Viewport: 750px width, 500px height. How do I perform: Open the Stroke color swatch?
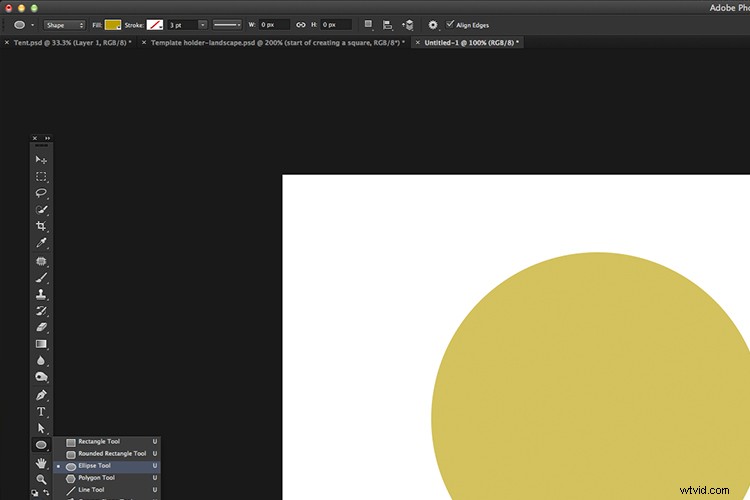click(154, 25)
